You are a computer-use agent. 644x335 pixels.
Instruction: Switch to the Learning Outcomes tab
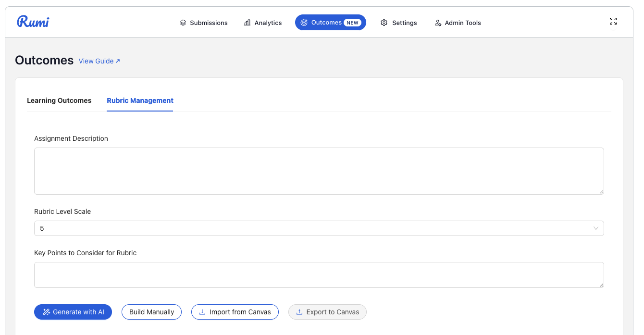coord(59,100)
